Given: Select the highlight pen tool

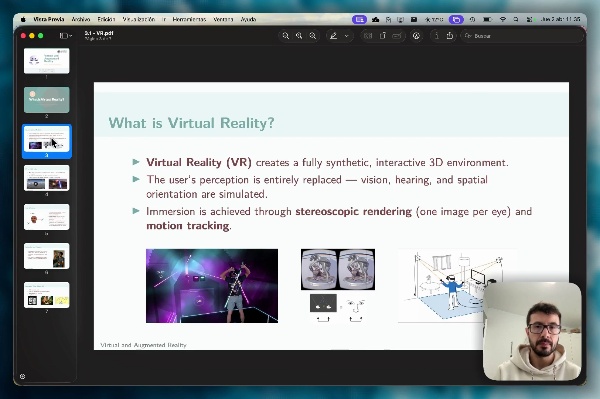Looking at the screenshot, I should pos(333,36).
